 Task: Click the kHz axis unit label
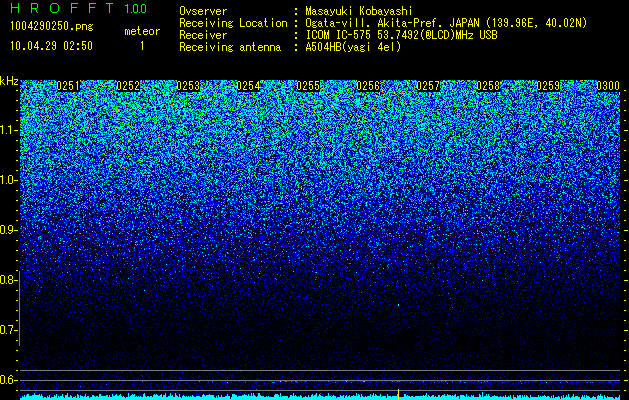click(x=9, y=81)
